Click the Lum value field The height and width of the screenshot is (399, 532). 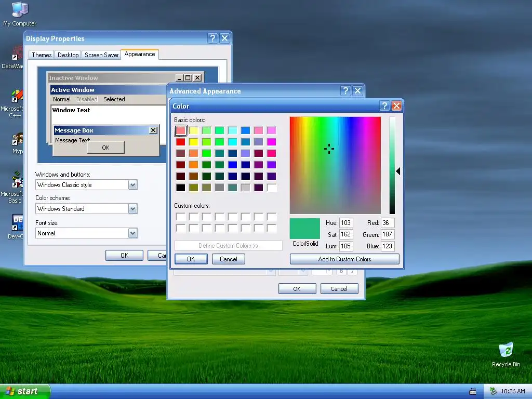(x=345, y=246)
